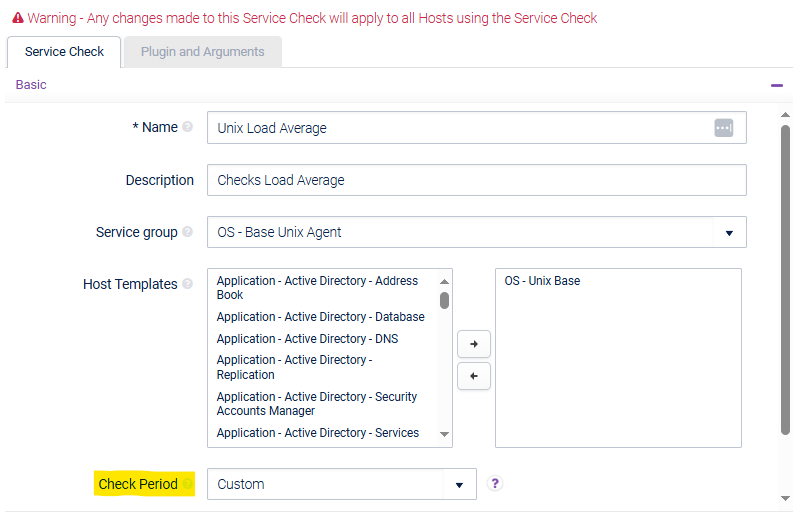Open the Check Period dropdown

(x=459, y=485)
